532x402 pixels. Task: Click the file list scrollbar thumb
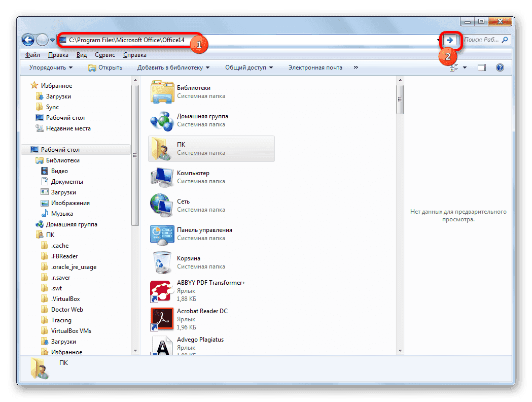[400, 99]
